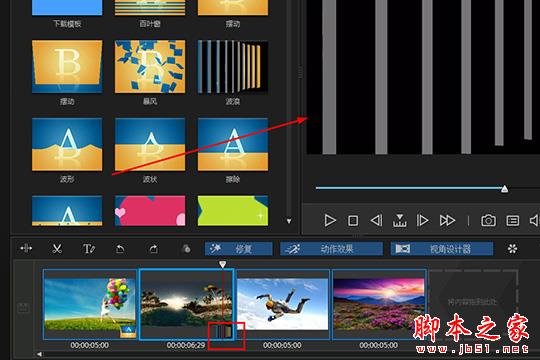Launch the 视角设计器 view designer
This screenshot has height=360, width=540.
click(442, 249)
